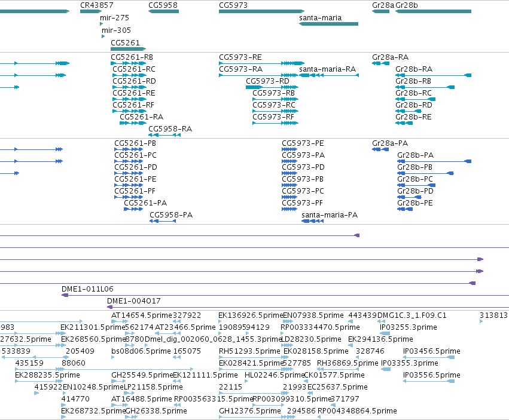This screenshot has height=420, width=509.
Task: Click transcript CG5261-RD
Action: [130, 87]
